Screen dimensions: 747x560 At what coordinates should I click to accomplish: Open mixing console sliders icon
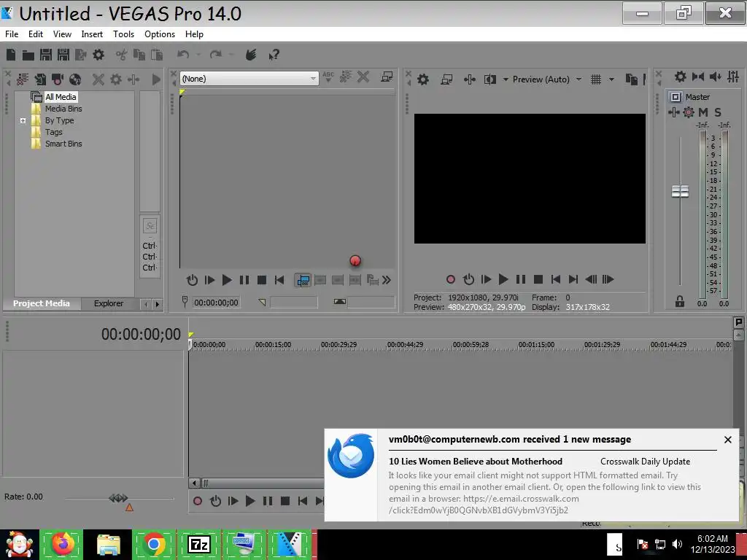[733, 77]
